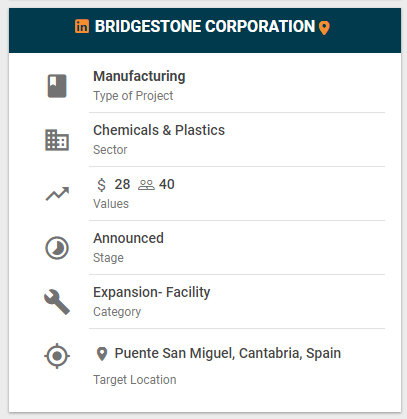
Task: Click the crosshair target icon beside Target Location
Action: point(57,356)
